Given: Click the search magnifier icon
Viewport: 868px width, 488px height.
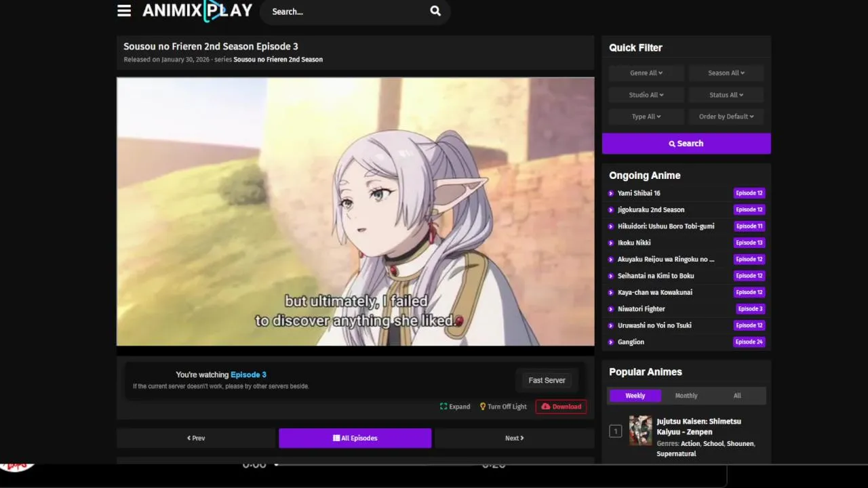Looking at the screenshot, I should (x=435, y=11).
